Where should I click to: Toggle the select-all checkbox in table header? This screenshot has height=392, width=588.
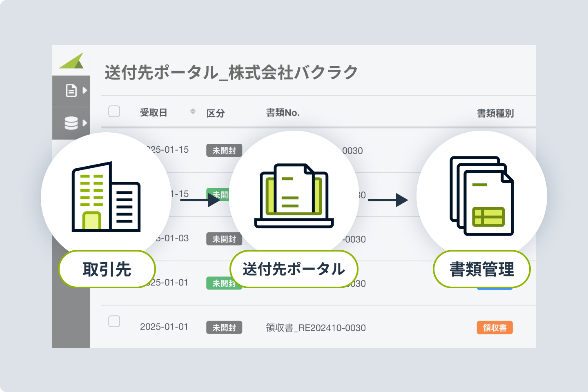coord(114,111)
